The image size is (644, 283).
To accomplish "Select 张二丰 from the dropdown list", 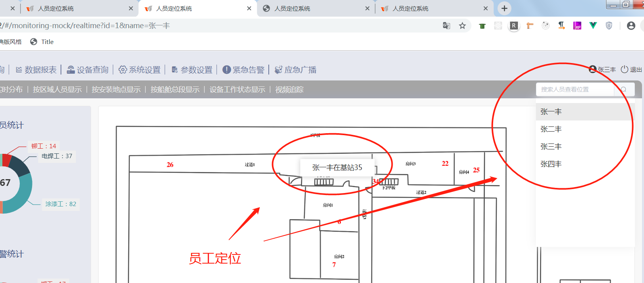I will click(551, 129).
